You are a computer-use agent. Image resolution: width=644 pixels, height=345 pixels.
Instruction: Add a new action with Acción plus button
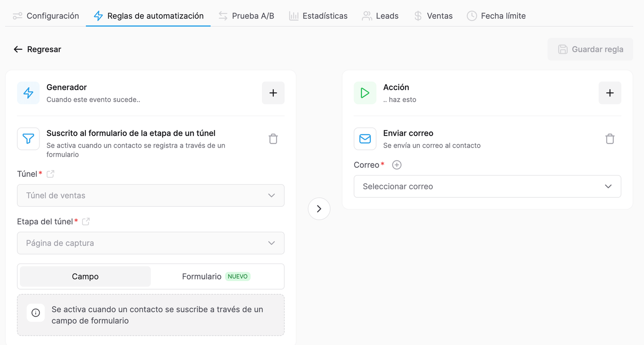point(610,93)
